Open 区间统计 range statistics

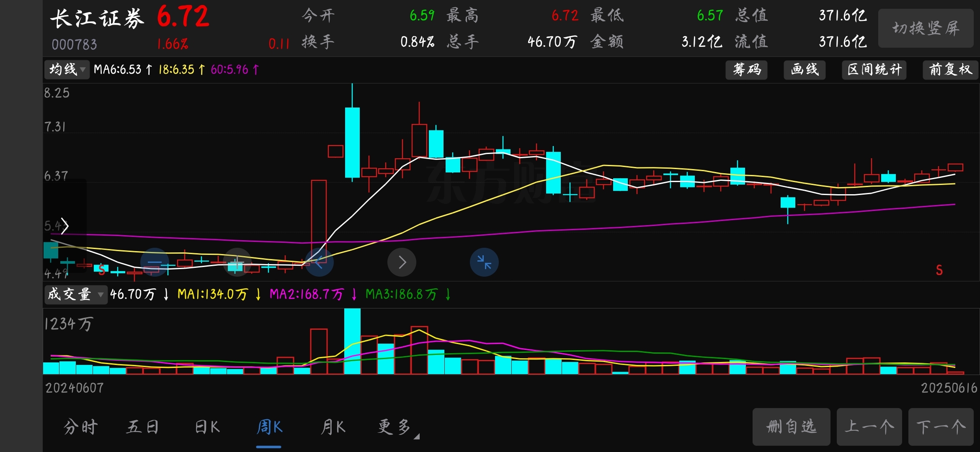[x=874, y=69]
